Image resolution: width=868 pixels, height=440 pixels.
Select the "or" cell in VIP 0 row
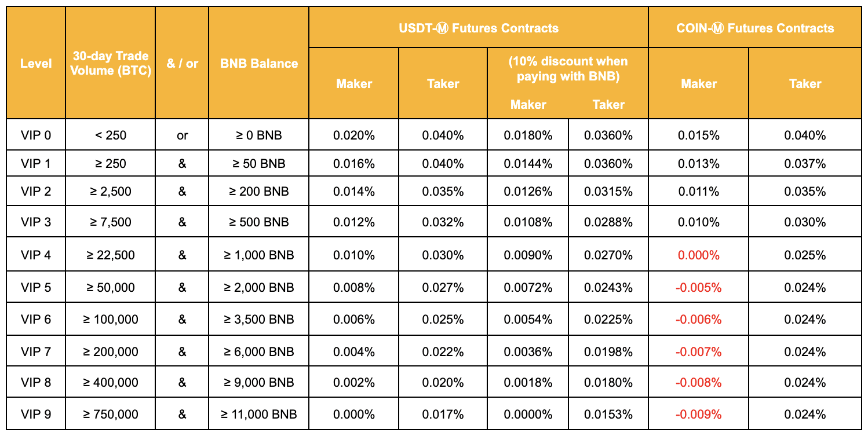[x=182, y=135]
